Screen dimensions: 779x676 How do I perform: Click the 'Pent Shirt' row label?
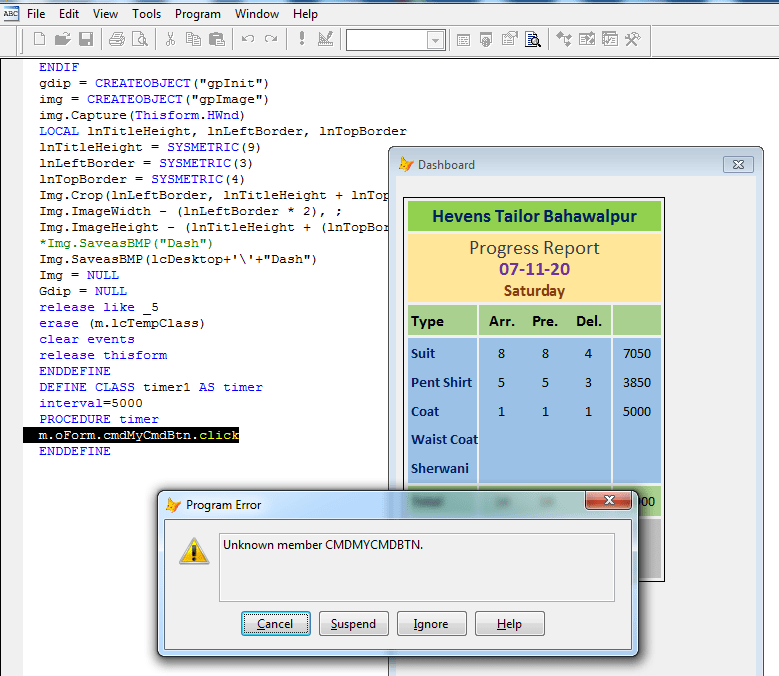pyautogui.click(x=441, y=382)
